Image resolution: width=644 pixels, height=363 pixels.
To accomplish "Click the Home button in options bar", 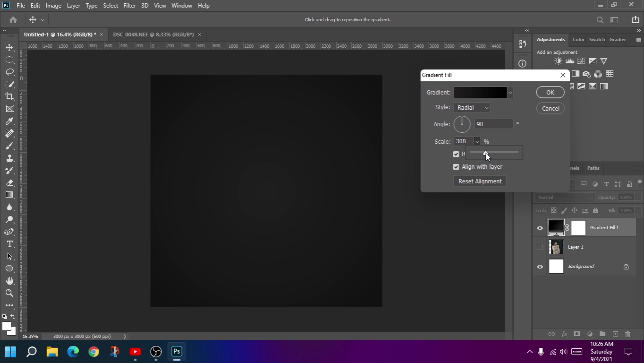I will [13, 20].
